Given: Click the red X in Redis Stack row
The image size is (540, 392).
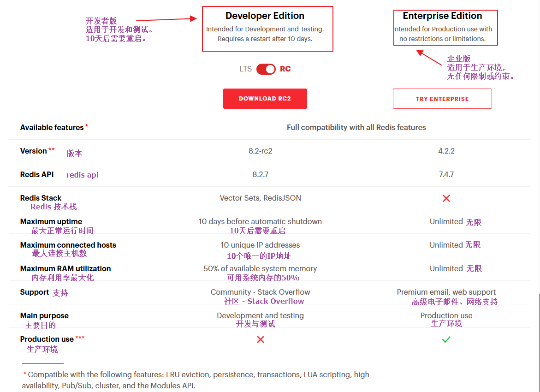Looking at the screenshot, I should coord(446,198).
